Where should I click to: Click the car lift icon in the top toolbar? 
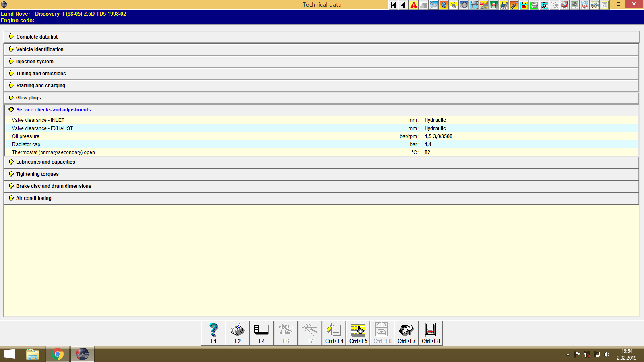[x=494, y=5]
